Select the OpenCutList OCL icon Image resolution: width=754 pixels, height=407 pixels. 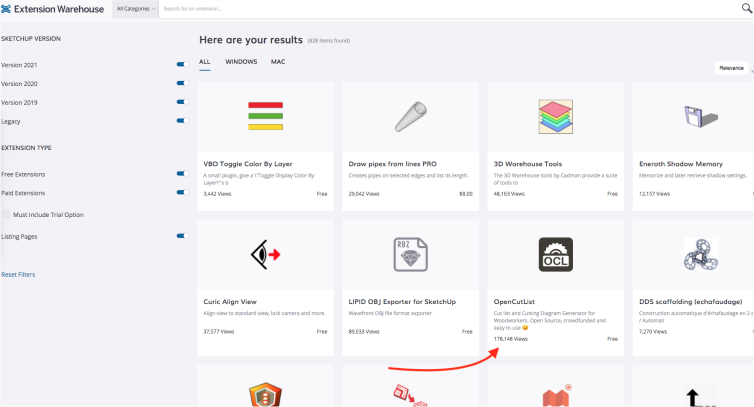pyautogui.click(x=555, y=255)
